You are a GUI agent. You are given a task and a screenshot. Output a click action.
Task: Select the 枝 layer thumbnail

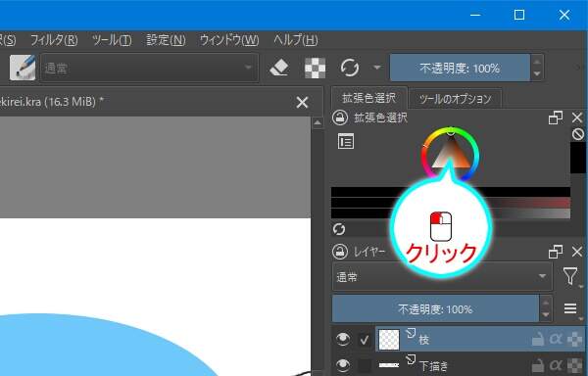point(389,340)
